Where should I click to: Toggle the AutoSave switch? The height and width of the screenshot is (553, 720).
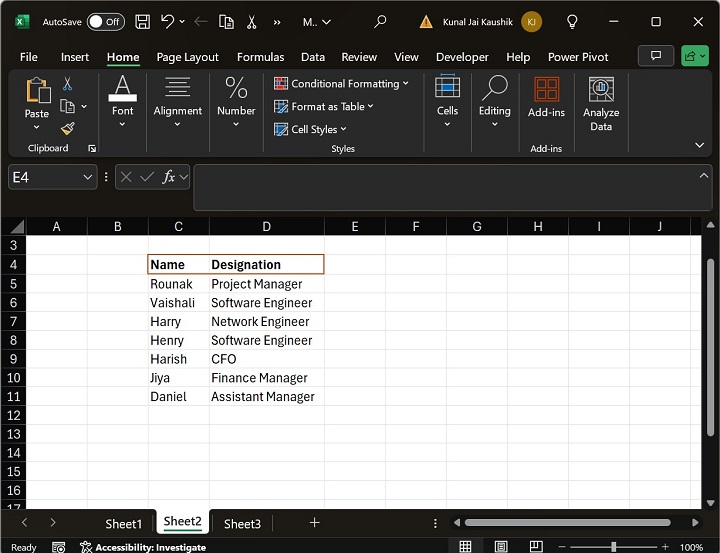[x=105, y=21]
